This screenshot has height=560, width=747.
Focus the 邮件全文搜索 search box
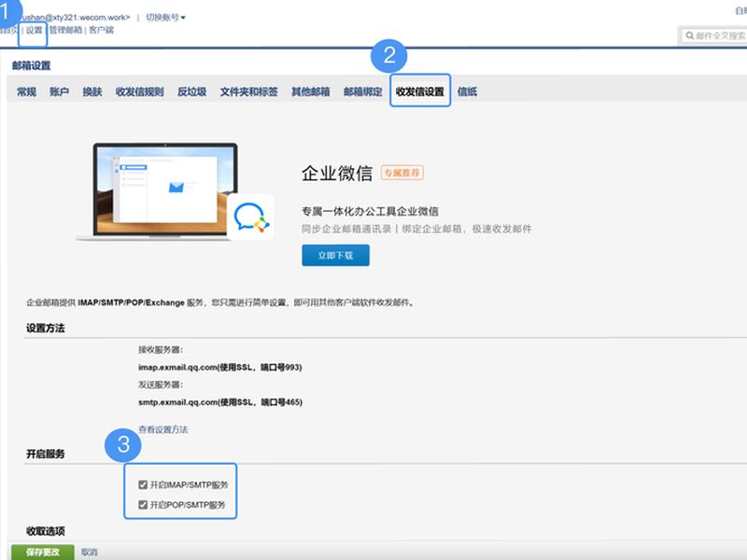pyautogui.click(x=714, y=35)
